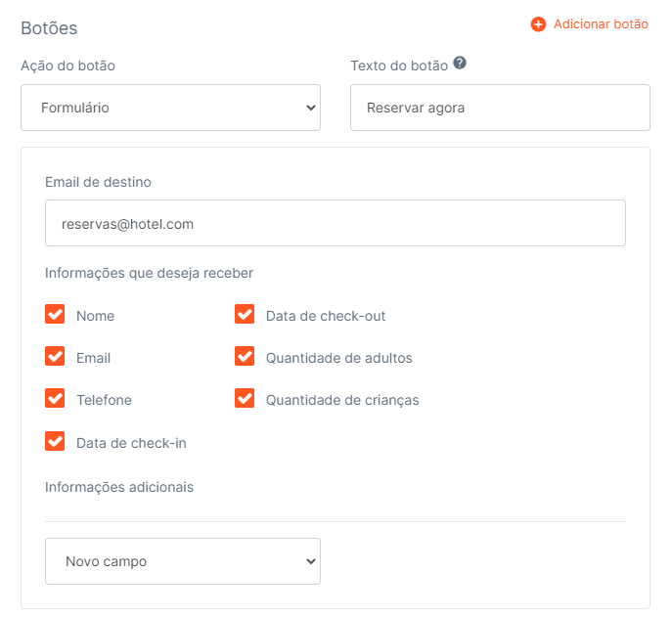The width and height of the screenshot is (672, 617).
Task: Toggle the Data de check-out checkbox
Action: pyautogui.click(x=245, y=314)
